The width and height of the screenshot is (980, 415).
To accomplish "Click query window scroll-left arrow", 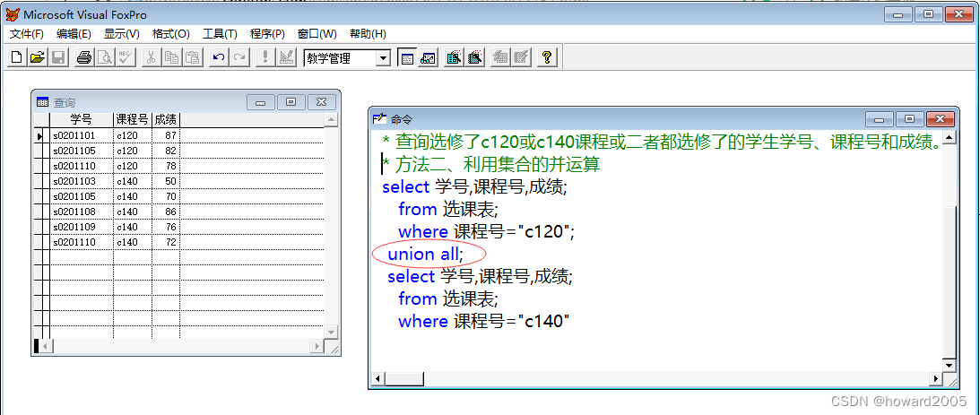I will point(47,346).
